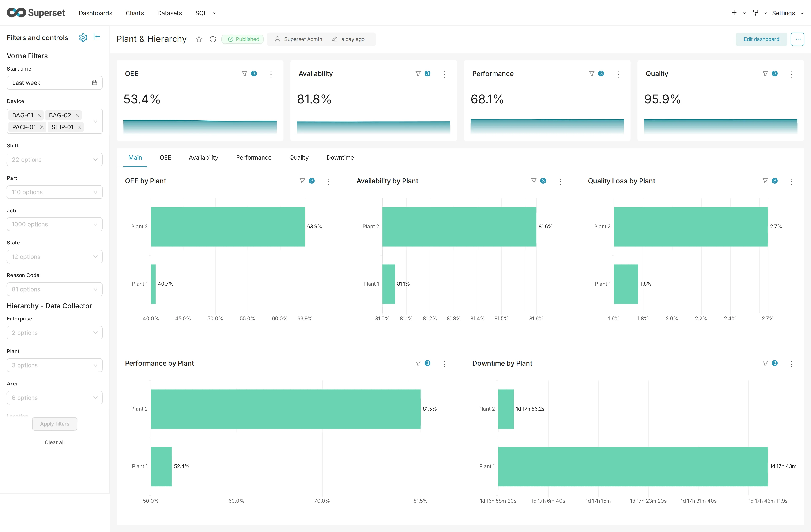Favorite dashboard with star icon
The height and width of the screenshot is (532, 811).
click(199, 39)
